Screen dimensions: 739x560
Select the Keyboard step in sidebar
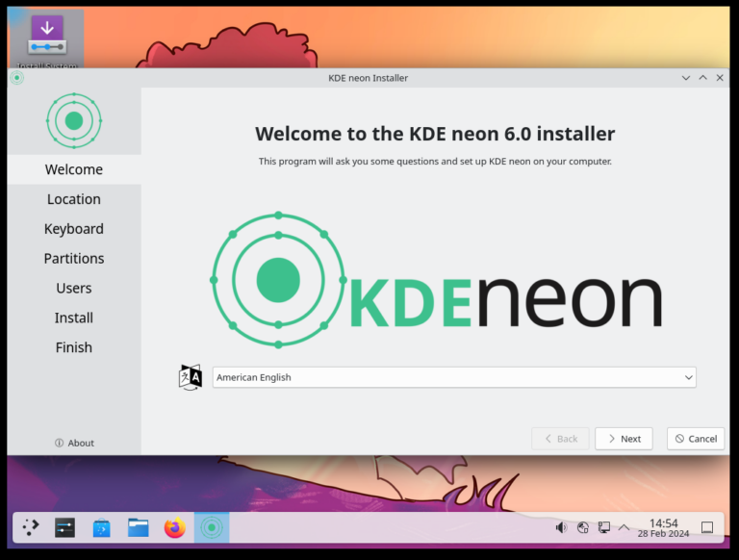(74, 229)
